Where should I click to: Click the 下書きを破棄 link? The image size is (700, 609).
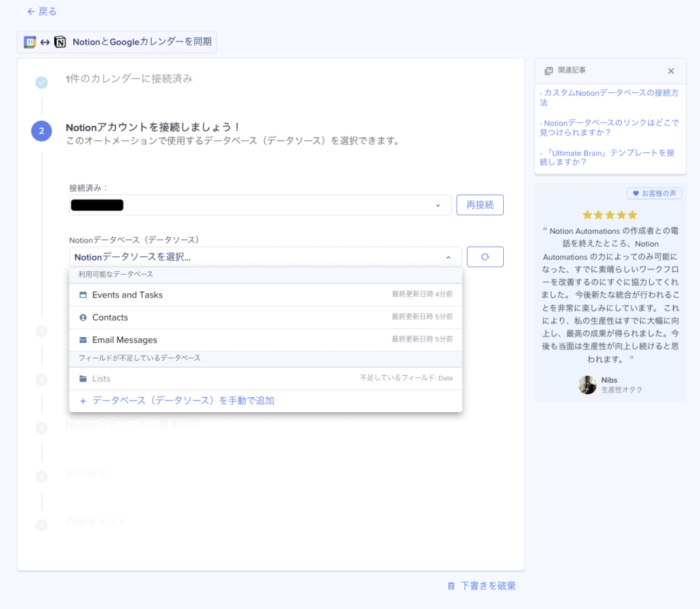tap(487, 586)
